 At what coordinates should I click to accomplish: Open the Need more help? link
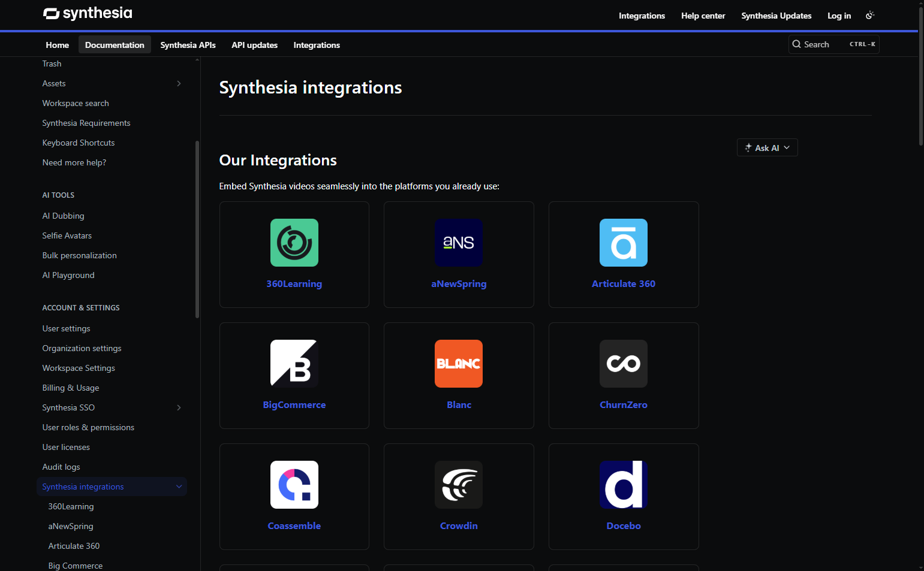pyautogui.click(x=74, y=162)
